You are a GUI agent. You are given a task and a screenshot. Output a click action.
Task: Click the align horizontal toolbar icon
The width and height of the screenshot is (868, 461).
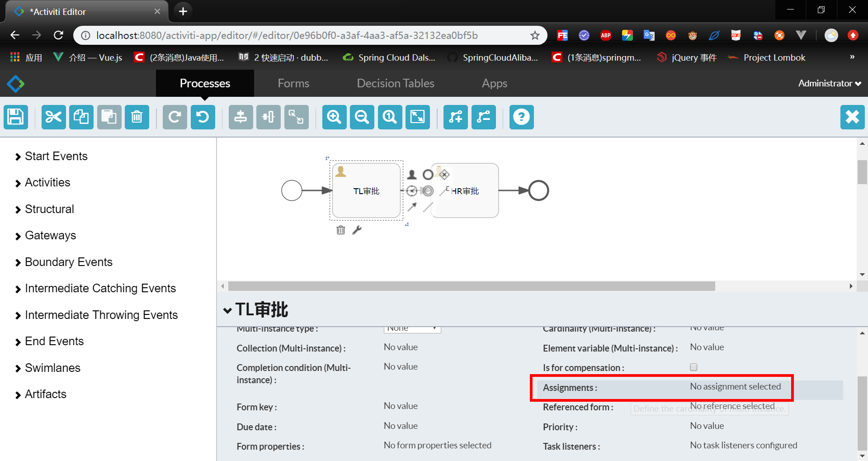269,117
